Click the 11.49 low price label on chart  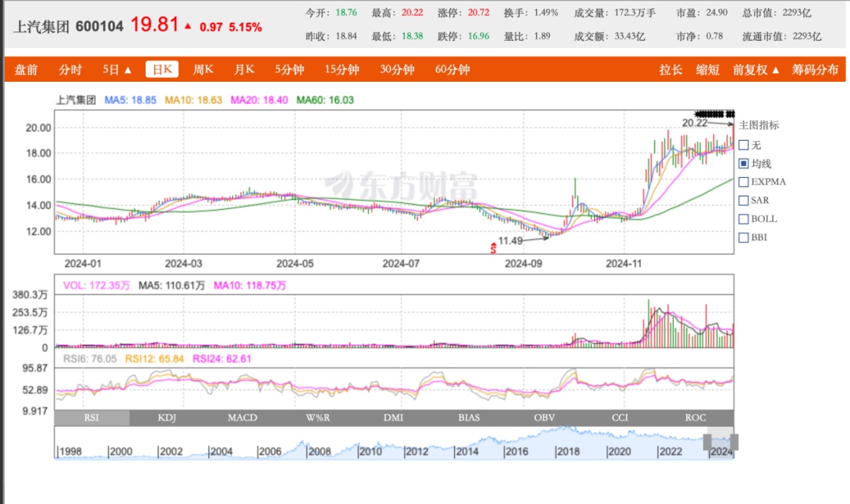(x=511, y=241)
